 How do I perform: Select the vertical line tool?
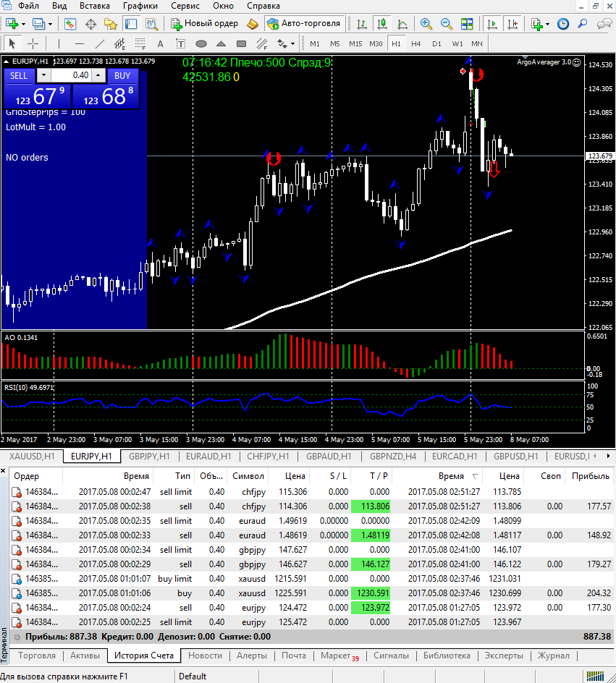(x=59, y=43)
